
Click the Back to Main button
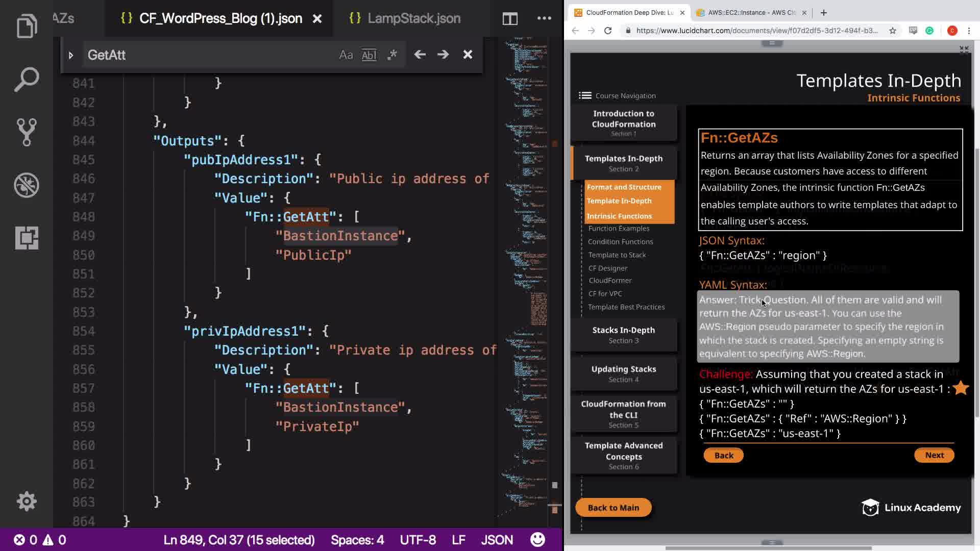613,508
